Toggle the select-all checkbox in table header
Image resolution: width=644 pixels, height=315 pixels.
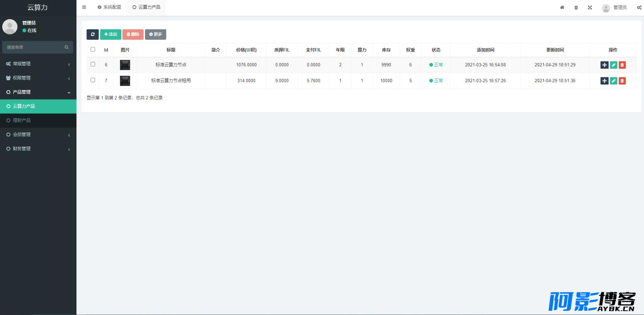(x=93, y=49)
